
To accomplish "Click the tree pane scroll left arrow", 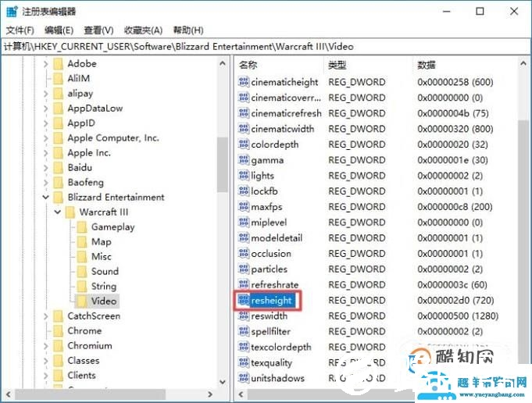I will pyautogui.click(x=8, y=394).
